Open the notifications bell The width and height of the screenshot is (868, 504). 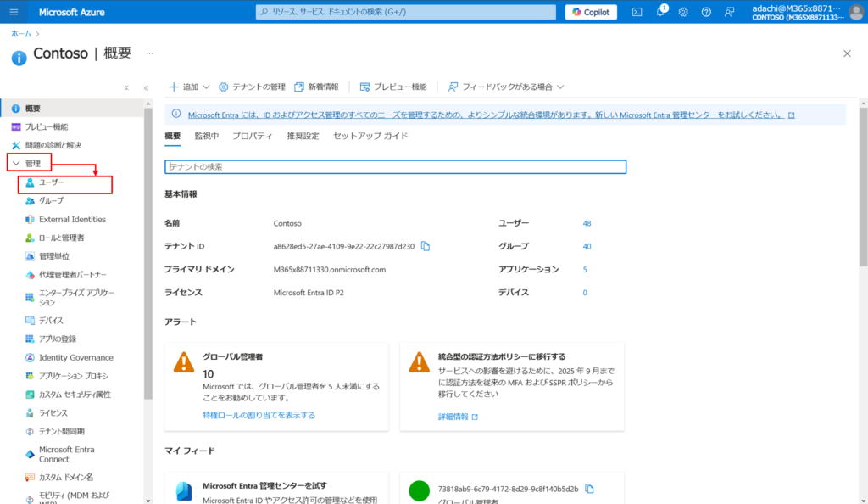[x=660, y=12]
